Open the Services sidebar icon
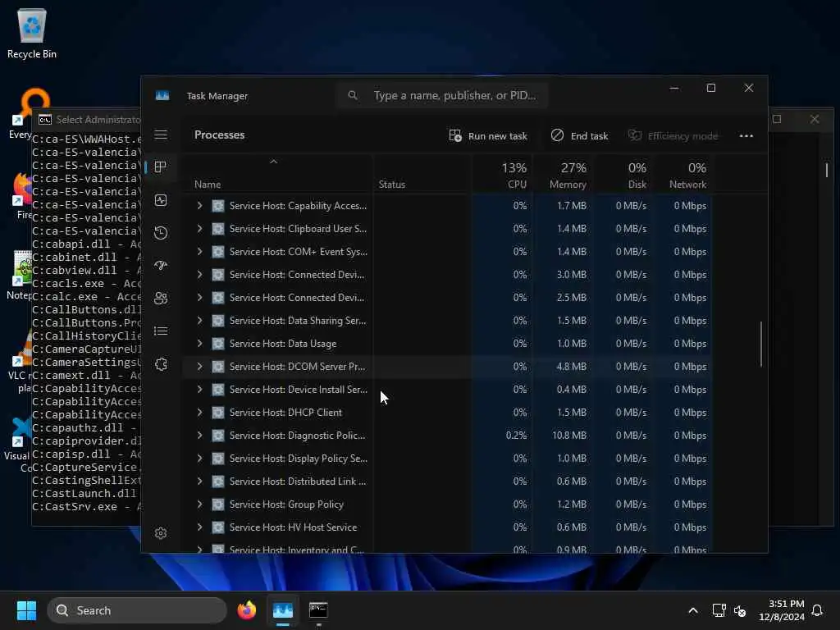Viewport: 840px width, 630px height. pyautogui.click(x=161, y=364)
